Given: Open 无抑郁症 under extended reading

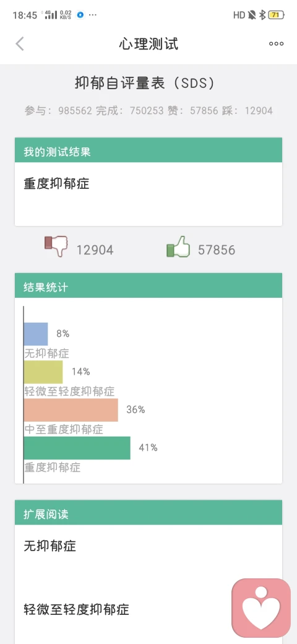Looking at the screenshot, I should click(x=50, y=546).
